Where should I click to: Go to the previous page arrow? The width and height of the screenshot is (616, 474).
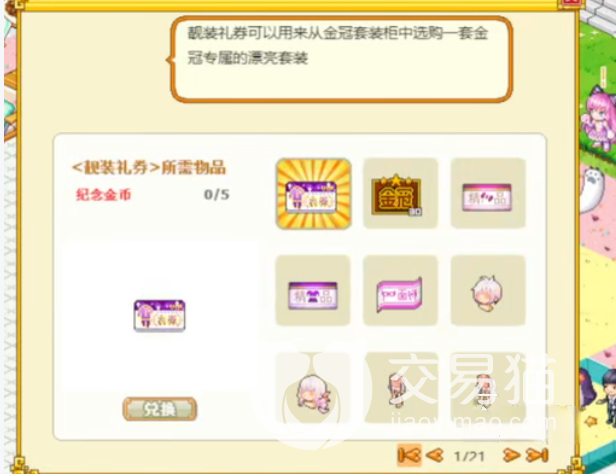(434, 456)
